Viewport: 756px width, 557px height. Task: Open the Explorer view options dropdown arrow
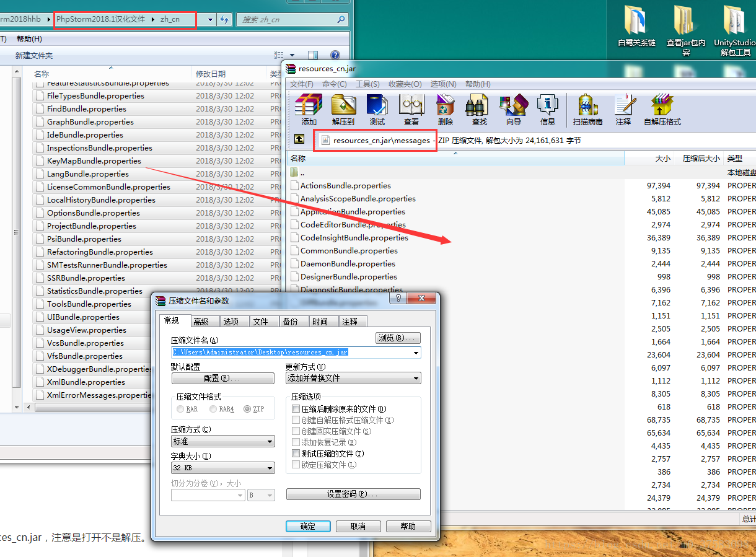click(x=292, y=55)
